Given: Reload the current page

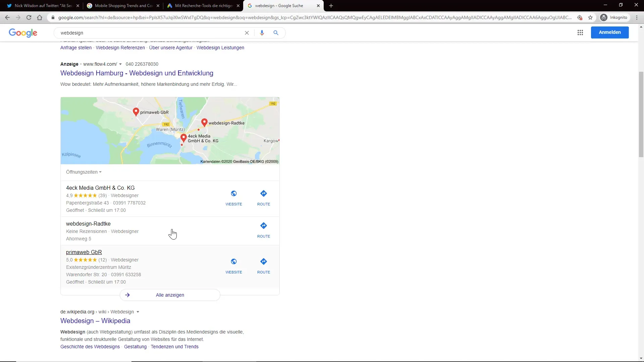Looking at the screenshot, I should [x=29, y=17].
